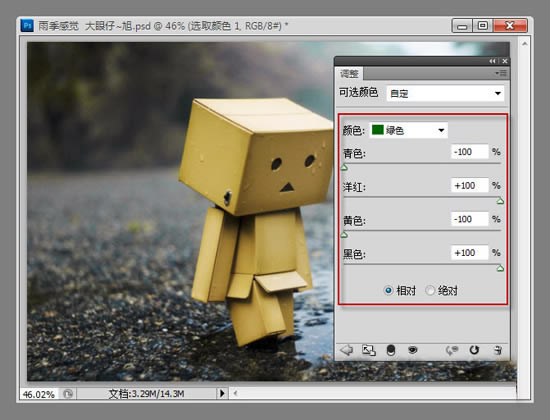
Task: Select the 调整 panel tab
Action: click(x=349, y=74)
